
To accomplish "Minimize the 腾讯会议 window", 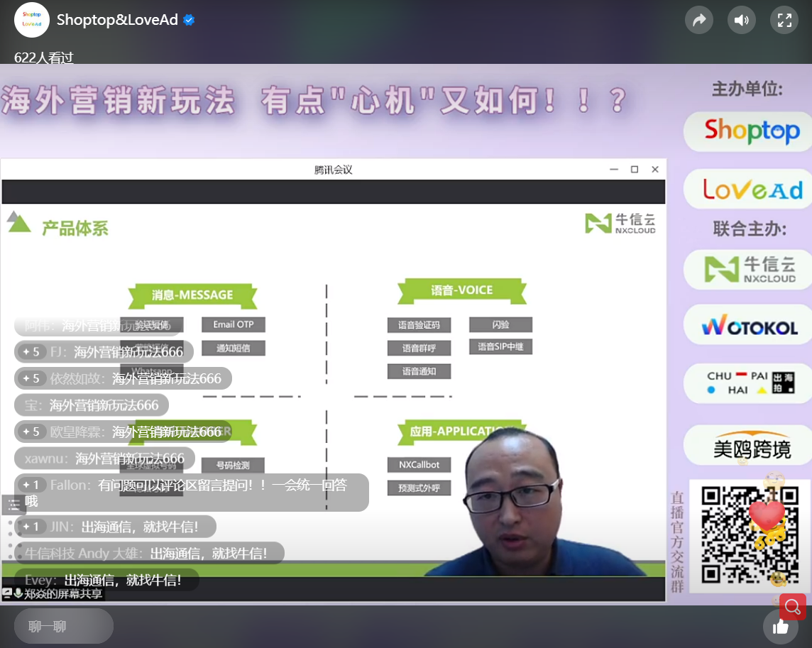I will 614,170.
